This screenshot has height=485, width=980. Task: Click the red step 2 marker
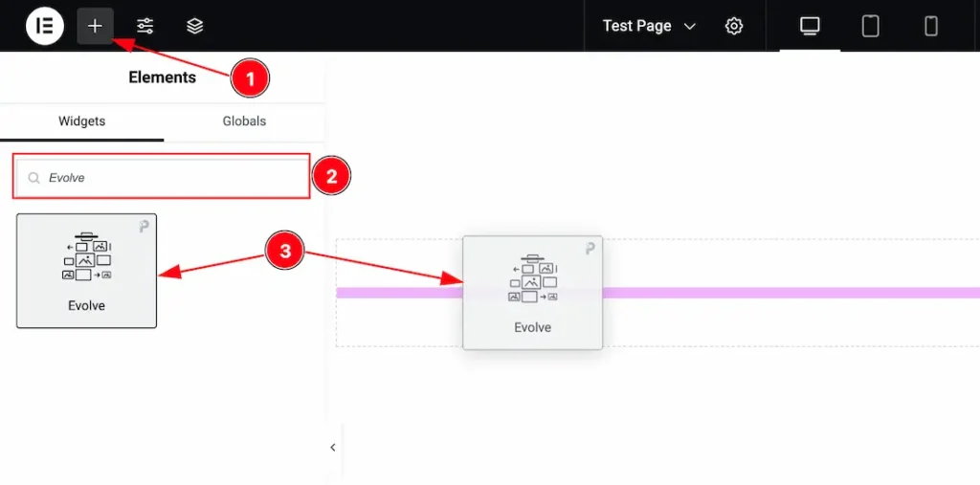point(331,176)
